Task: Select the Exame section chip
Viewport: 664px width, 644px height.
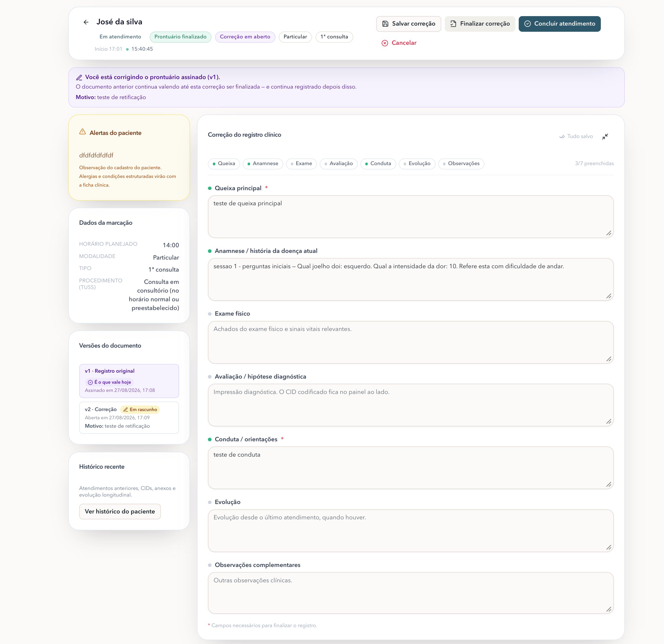Action: [x=302, y=164]
